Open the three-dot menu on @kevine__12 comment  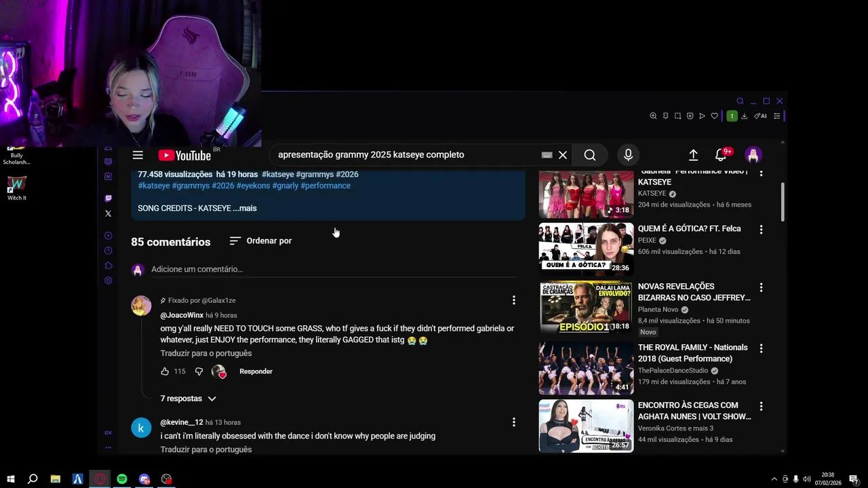coord(513,422)
